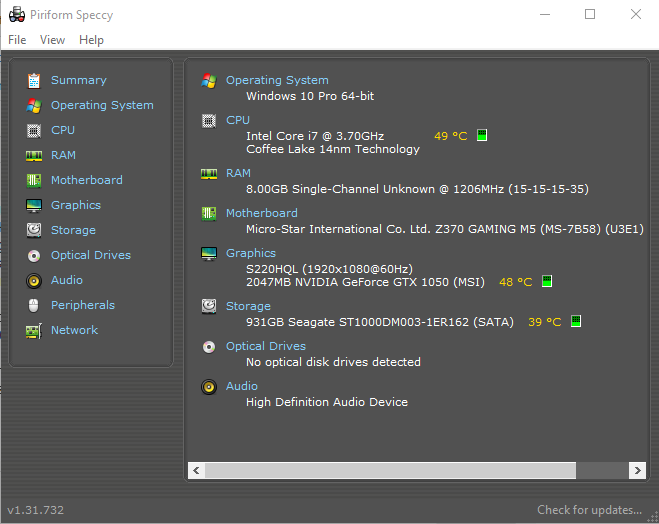
Task: Click the Coffee Lake 14nm Technology text
Action: [333, 150]
